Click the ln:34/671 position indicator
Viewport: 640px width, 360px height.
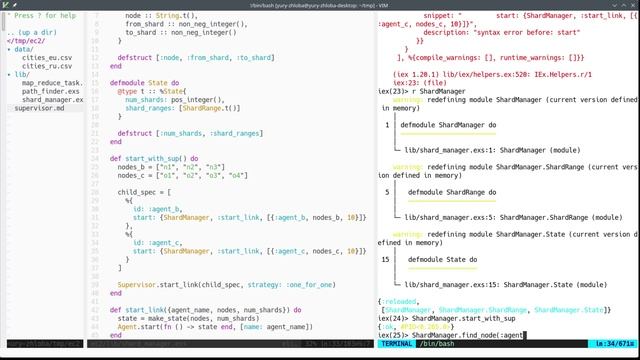(613, 344)
